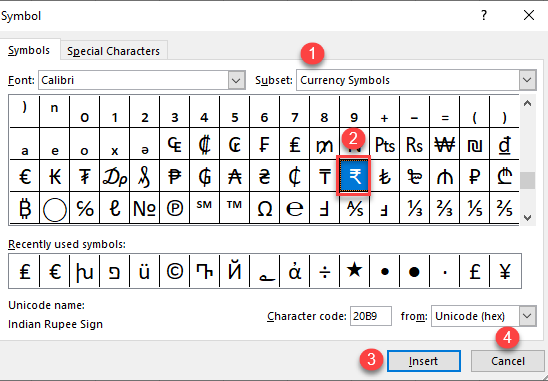Select the black star ★ in recently used
Viewport: 548px width, 381px height.
click(x=354, y=271)
